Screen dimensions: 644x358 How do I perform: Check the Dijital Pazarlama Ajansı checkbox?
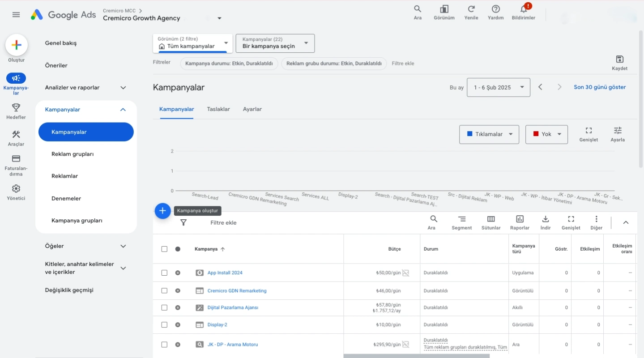pyautogui.click(x=164, y=308)
